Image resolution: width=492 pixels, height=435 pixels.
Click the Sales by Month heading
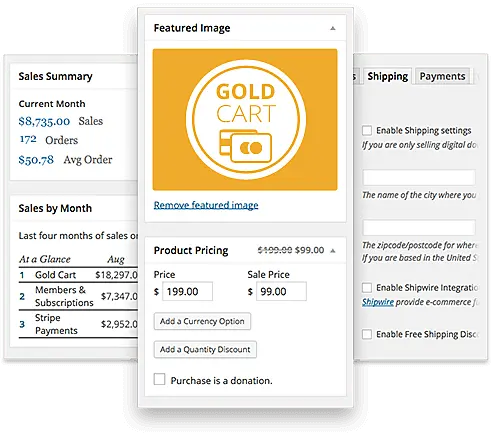coord(55,208)
